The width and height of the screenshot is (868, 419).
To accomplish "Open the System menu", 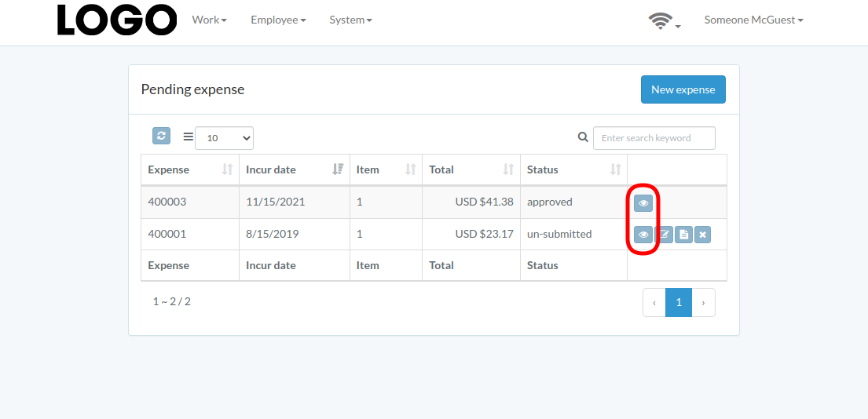I will coord(350,20).
